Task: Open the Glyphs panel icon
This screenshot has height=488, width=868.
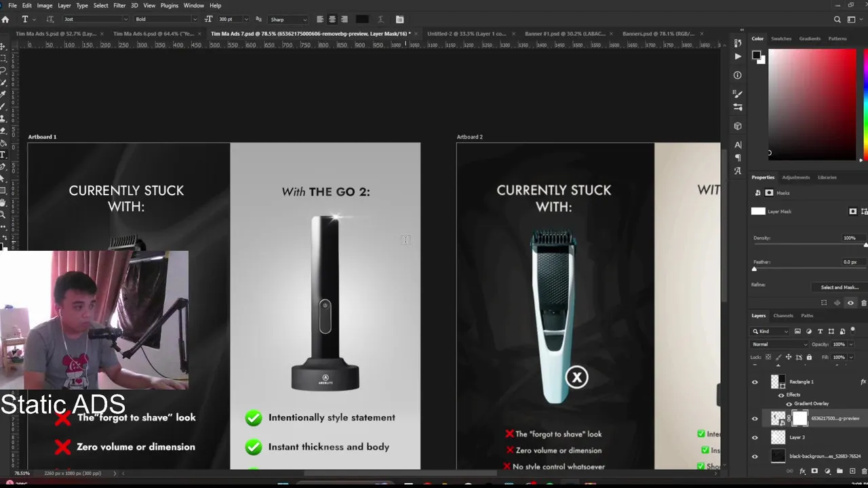Action: tap(738, 171)
